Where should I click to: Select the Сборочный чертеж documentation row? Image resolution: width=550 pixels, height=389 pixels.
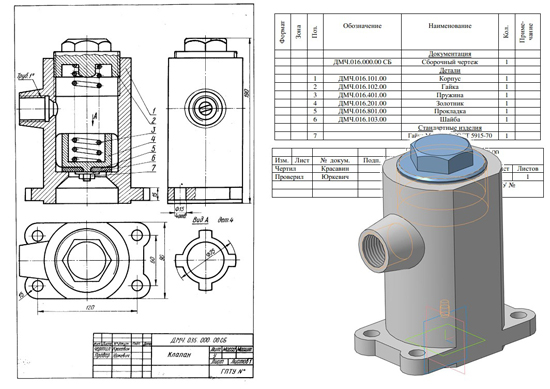[407, 62]
